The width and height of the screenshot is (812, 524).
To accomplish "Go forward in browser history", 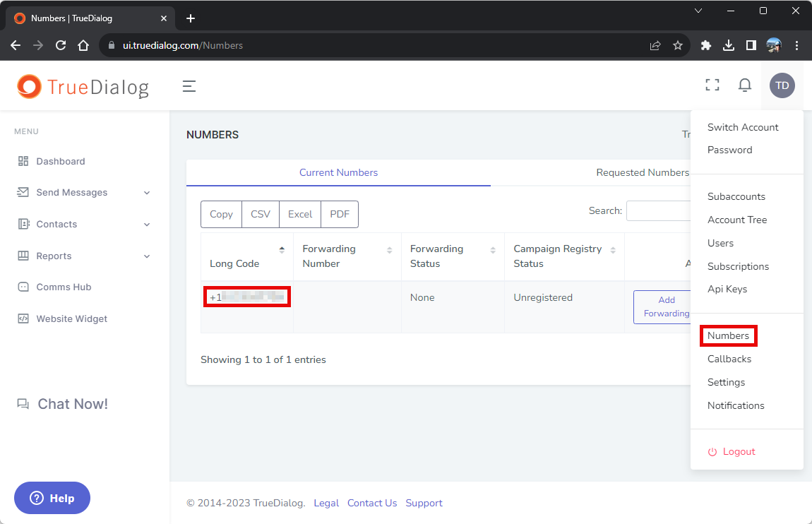I will click(x=38, y=46).
